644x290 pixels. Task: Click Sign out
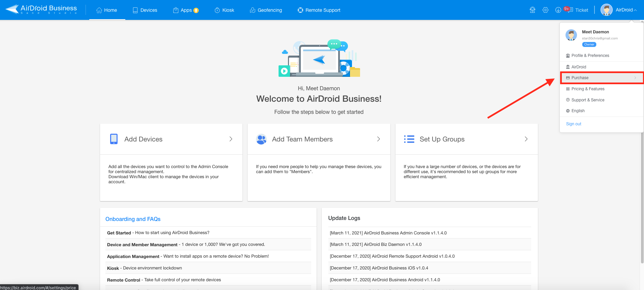click(574, 124)
